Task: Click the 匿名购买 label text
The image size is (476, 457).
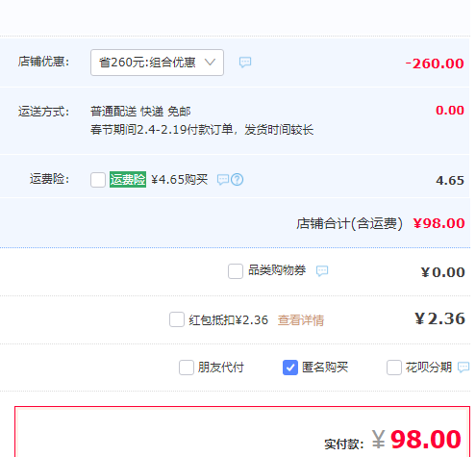Action: (325, 368)
